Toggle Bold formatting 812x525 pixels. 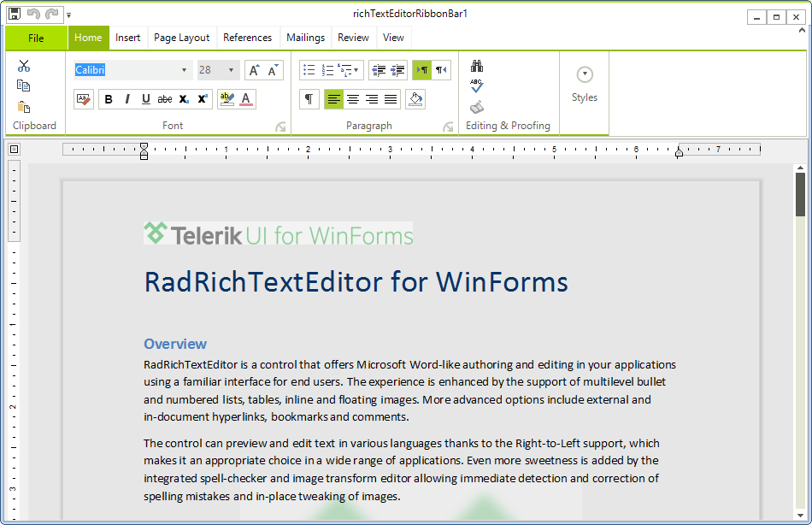tap(109, 99)
